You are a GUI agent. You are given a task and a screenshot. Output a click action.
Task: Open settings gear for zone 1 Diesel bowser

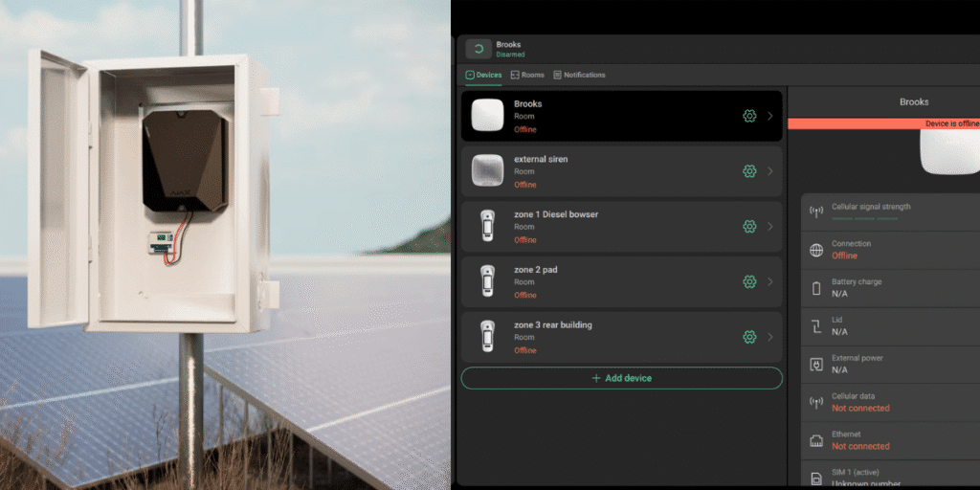[x=749, y=226]
